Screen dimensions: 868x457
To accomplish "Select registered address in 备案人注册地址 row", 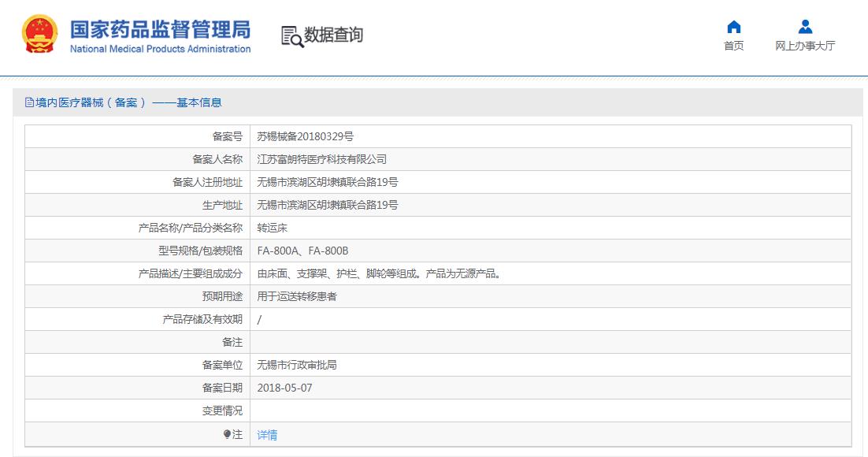I will tap(327, 182).
